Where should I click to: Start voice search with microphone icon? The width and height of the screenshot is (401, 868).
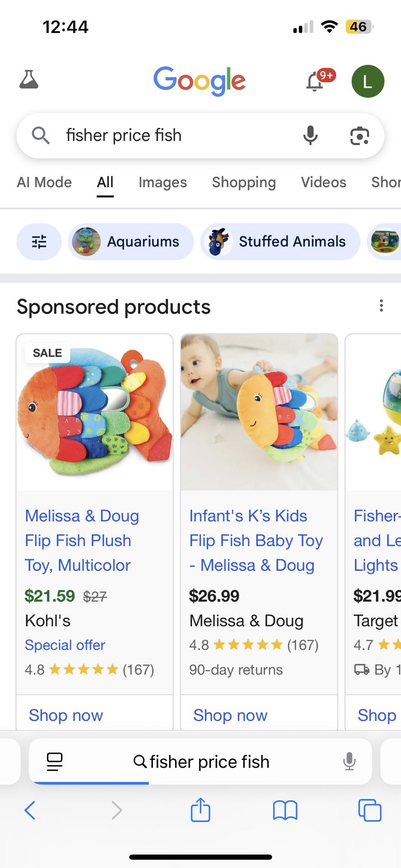coord(310,135)
